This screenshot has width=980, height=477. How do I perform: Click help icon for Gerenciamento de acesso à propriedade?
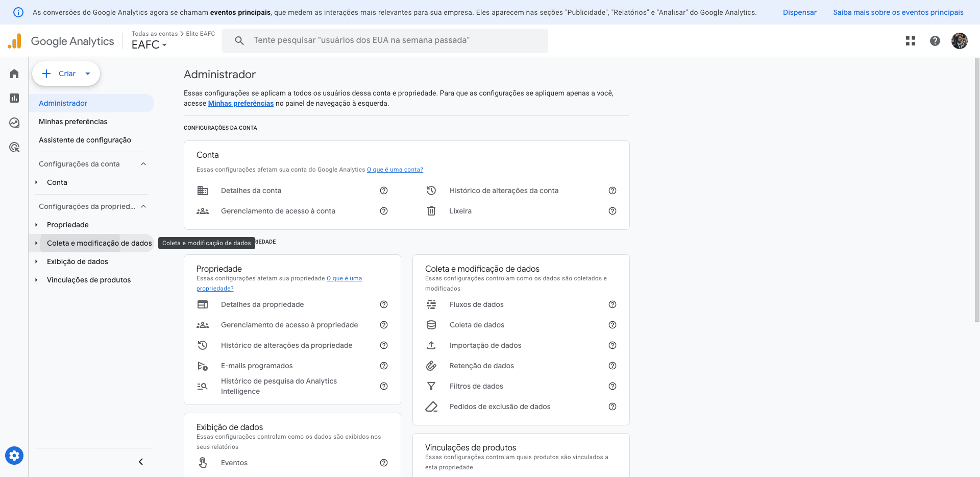click(384, 325)
